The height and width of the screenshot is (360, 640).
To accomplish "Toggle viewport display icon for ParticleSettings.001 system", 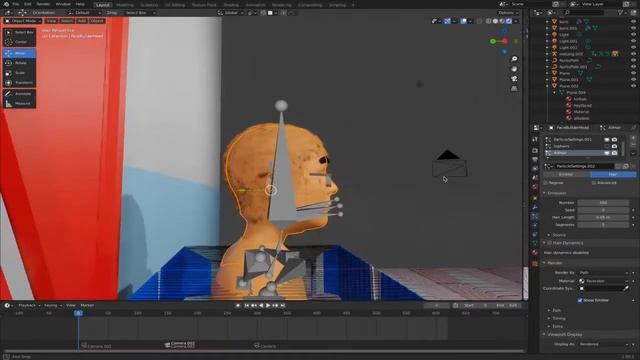I will (607, 140).
